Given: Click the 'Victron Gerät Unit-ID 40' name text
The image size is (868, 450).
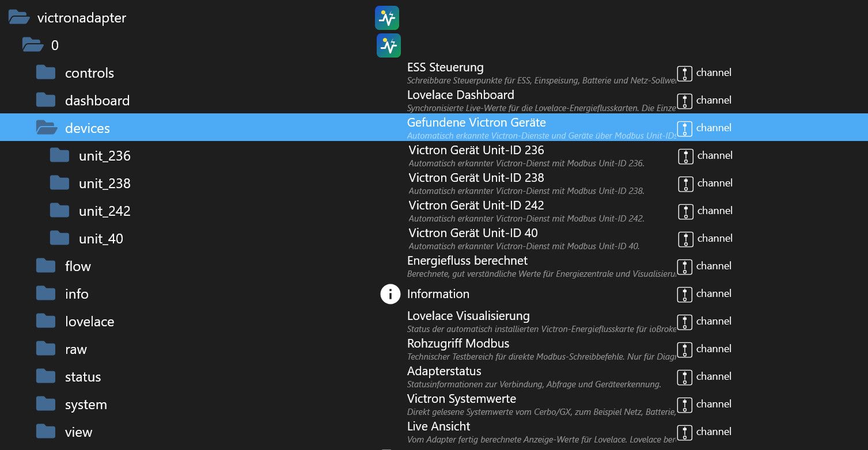Looking at the screenshot, I should tap(473, 233).
